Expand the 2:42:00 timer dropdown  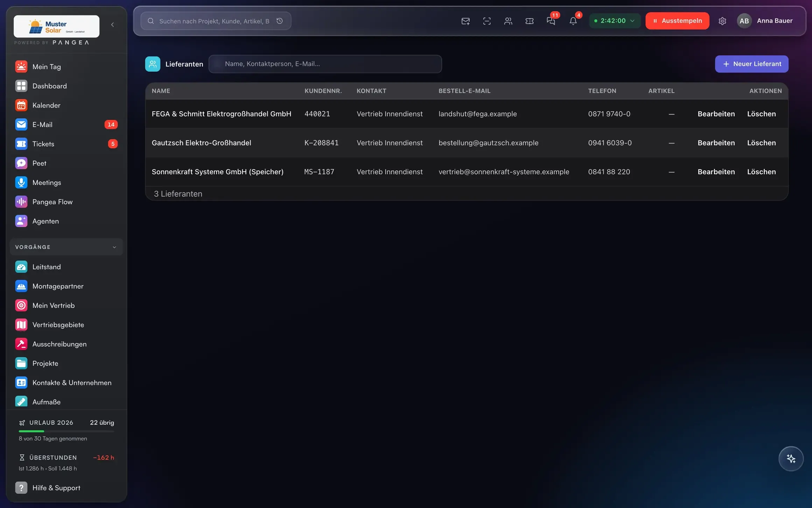tap(615, 21)
